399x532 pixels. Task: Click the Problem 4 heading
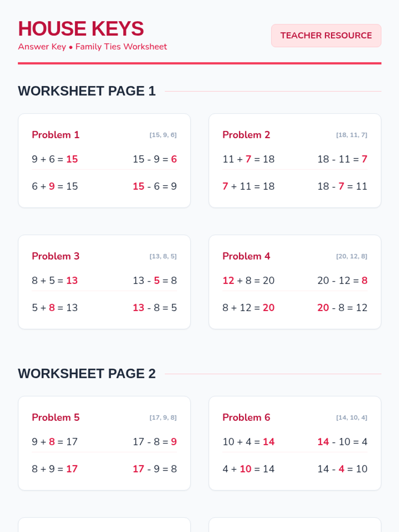click(x=246, y=256)
